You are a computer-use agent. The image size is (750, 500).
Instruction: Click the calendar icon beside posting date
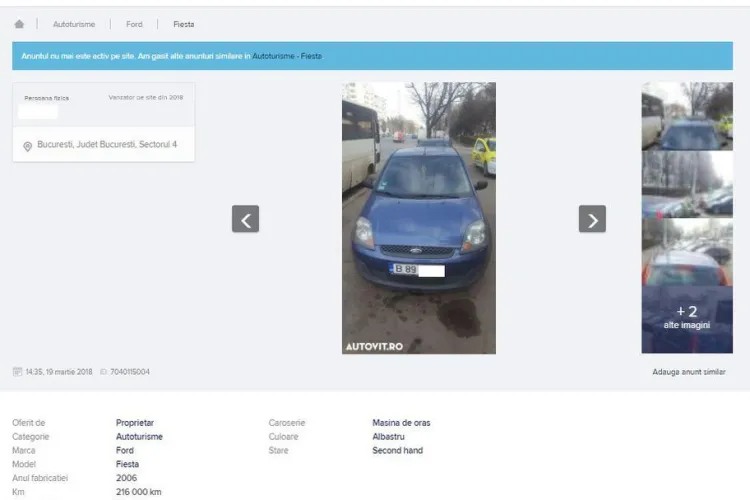point(17,372)
